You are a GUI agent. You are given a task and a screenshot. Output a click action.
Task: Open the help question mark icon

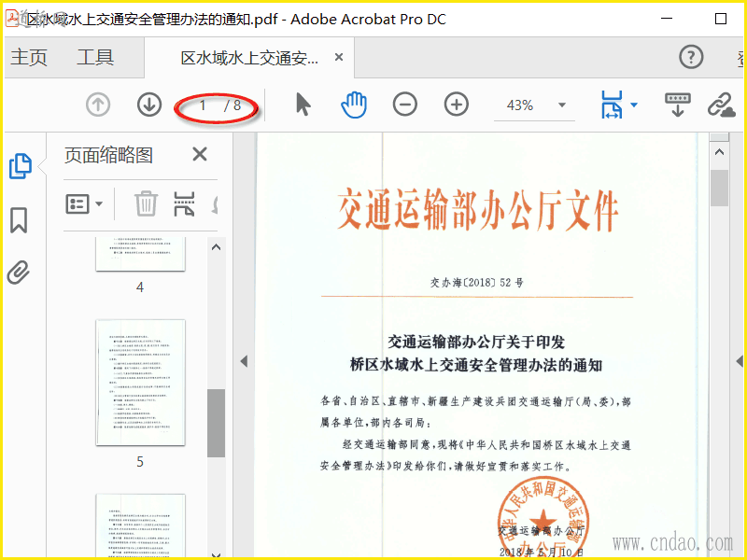[691, 57]
